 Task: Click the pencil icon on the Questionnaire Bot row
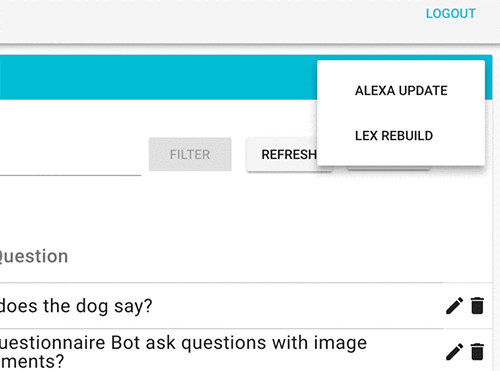tap(454, 352)
